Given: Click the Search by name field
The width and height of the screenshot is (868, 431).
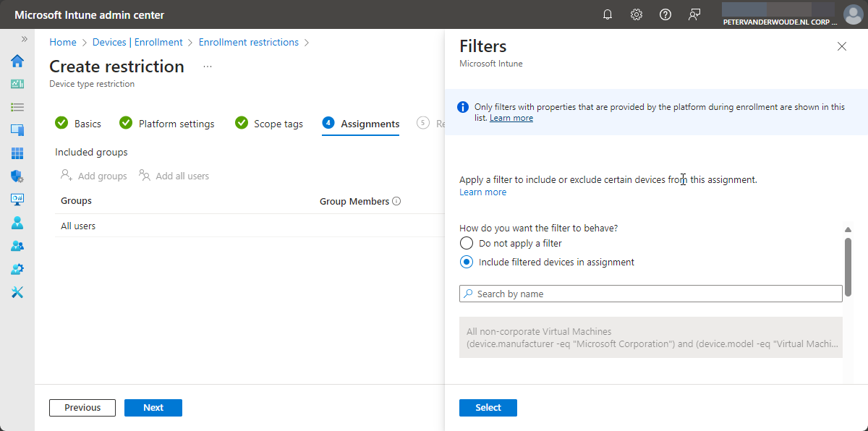Looking at the screenshot, I should pos(651,294).
